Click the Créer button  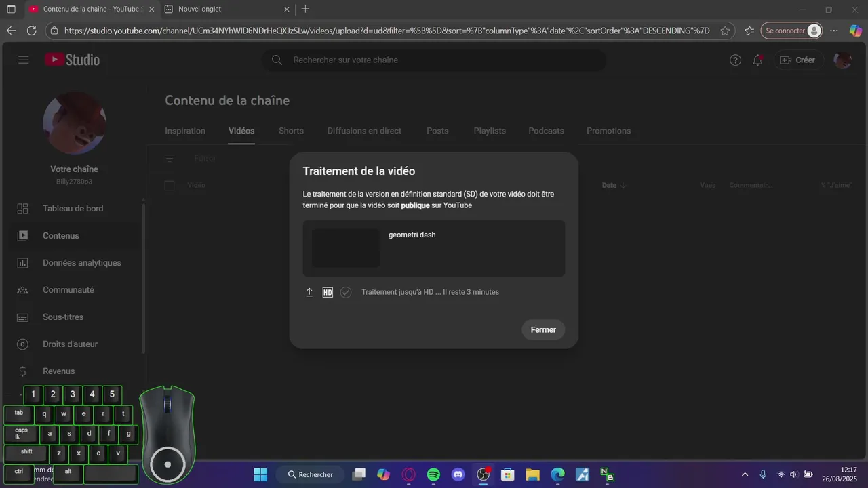click(797, 60)
